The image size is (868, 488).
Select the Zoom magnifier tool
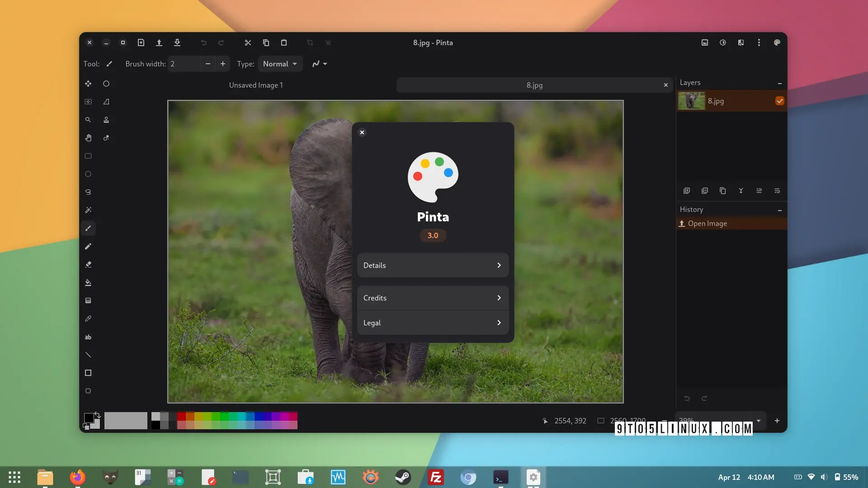[x=88, y=120]
